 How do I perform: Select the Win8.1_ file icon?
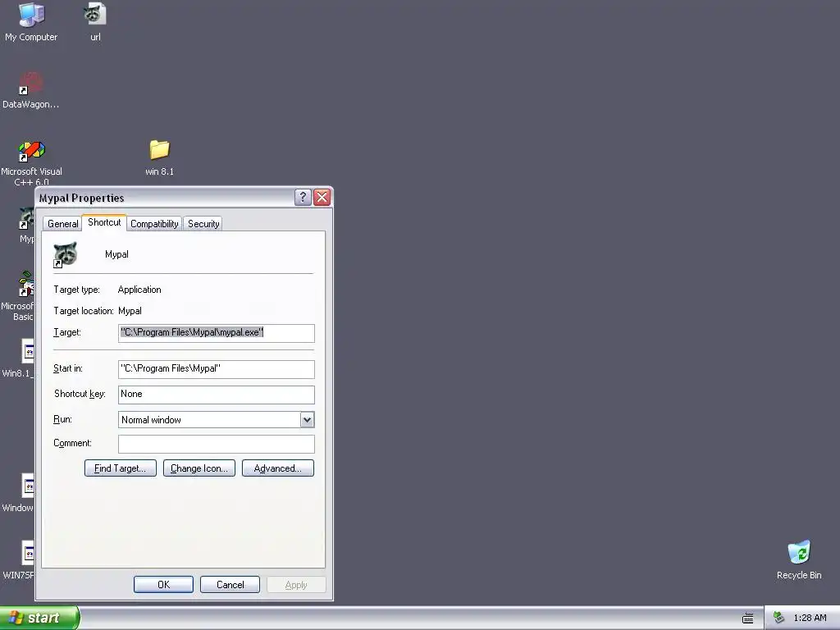click(x=27, y=351)
